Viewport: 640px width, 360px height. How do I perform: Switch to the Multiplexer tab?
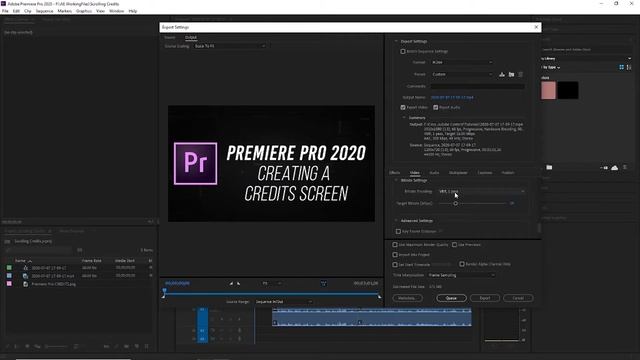(x=458, y=173)
